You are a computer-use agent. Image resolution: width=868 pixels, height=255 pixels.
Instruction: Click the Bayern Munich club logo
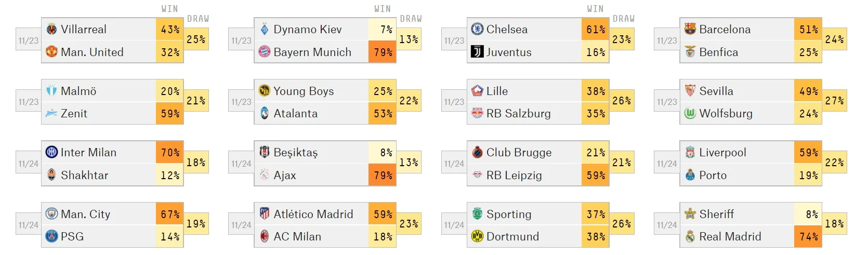265,52
